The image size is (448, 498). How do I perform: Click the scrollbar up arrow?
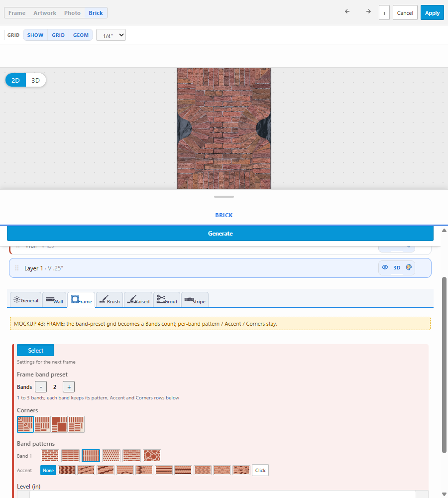[444, 230]
